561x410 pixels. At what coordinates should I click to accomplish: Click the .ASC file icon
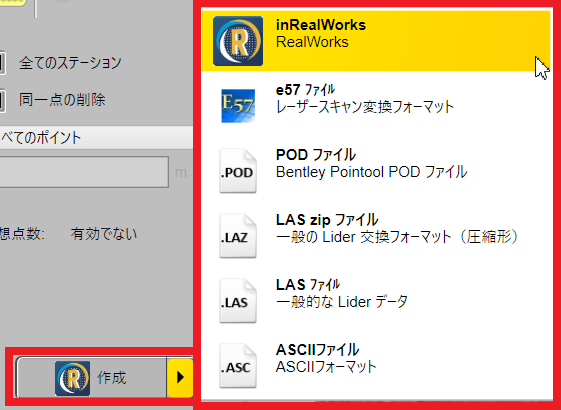pyautogui.click(x=238, y=366)
